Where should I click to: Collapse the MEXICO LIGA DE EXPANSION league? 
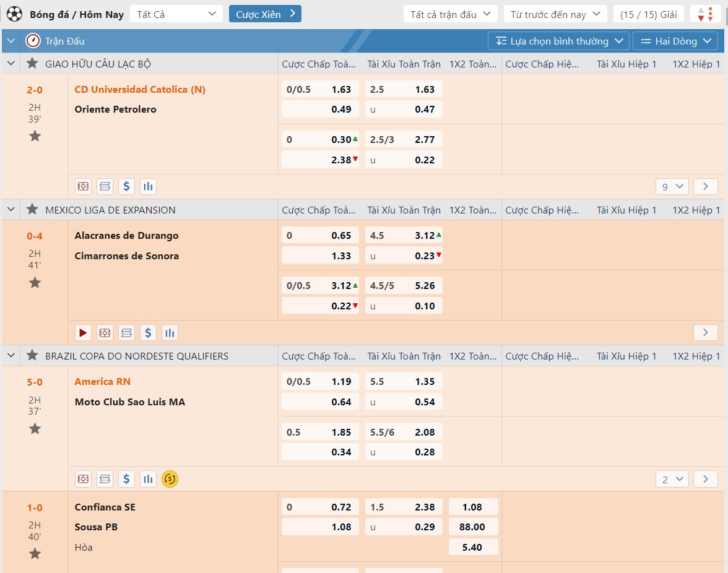pos(11,209)
